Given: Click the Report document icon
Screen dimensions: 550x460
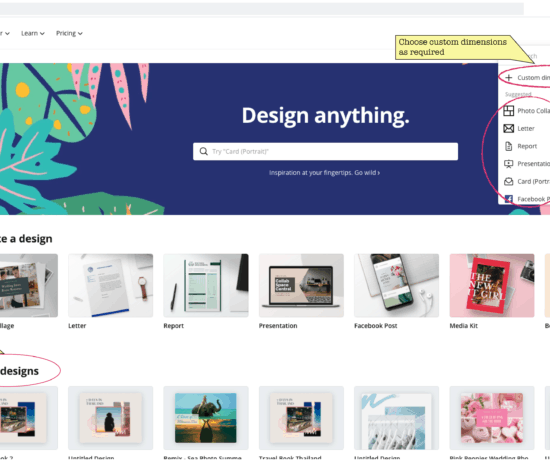Looking at the screenshot, I should (x=509, y=146).
